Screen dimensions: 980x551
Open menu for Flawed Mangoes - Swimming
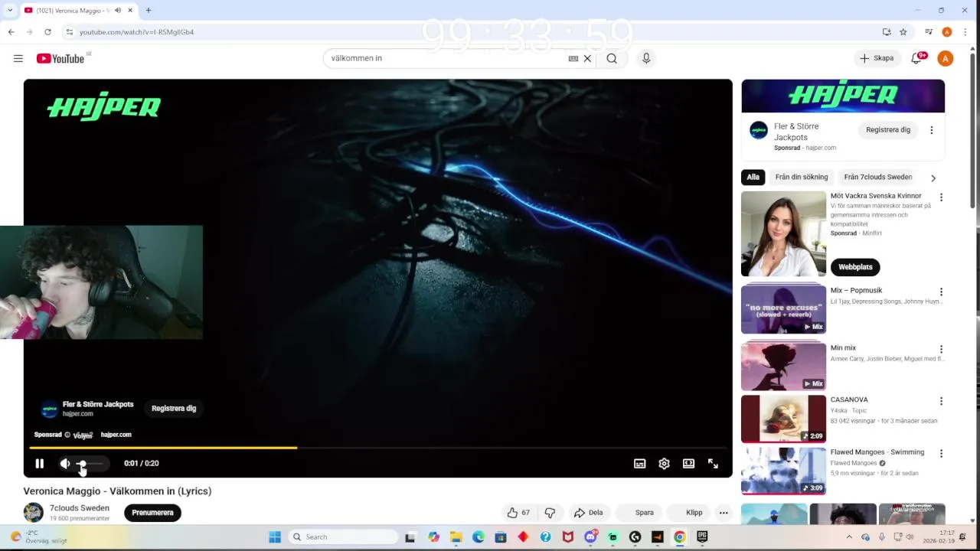[941, 453]
